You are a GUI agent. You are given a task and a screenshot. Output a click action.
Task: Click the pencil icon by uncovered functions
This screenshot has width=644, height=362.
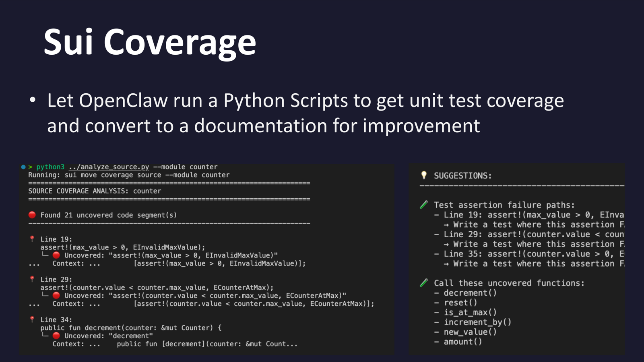[424, 283]
